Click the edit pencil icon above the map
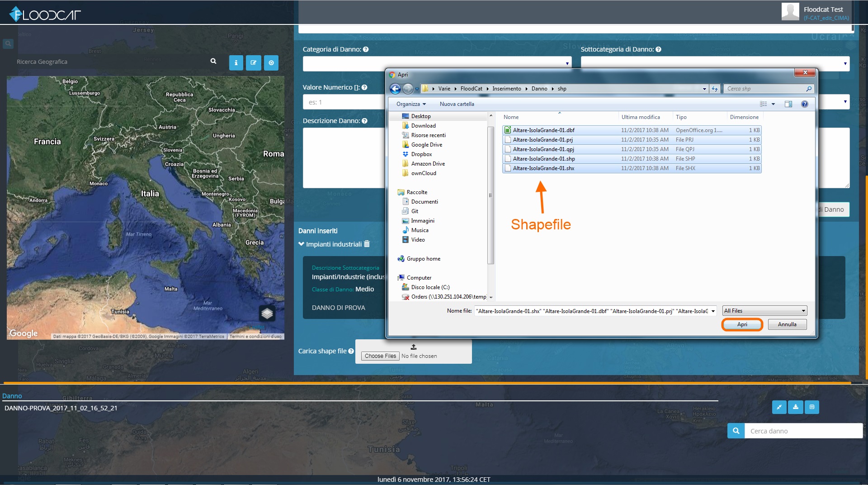Image resolution: width=868 pixels, height=485 pixels. tap(254, 63)
